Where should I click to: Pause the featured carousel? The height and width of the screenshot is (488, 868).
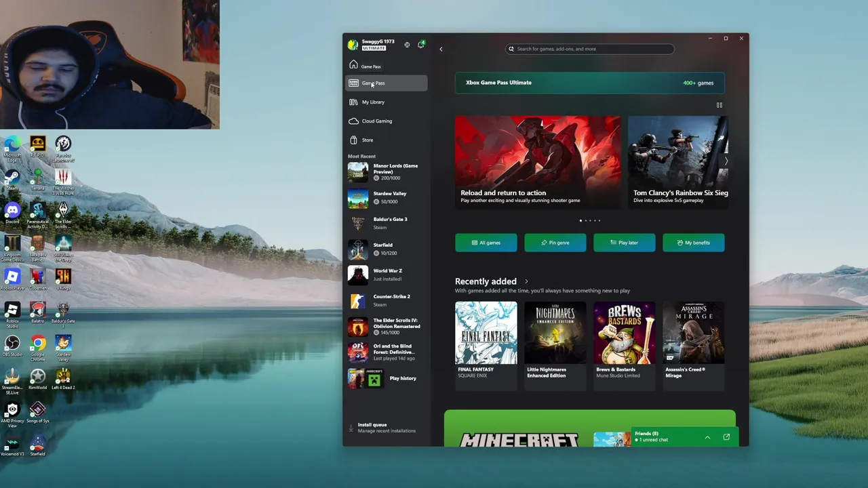point(719,105)
